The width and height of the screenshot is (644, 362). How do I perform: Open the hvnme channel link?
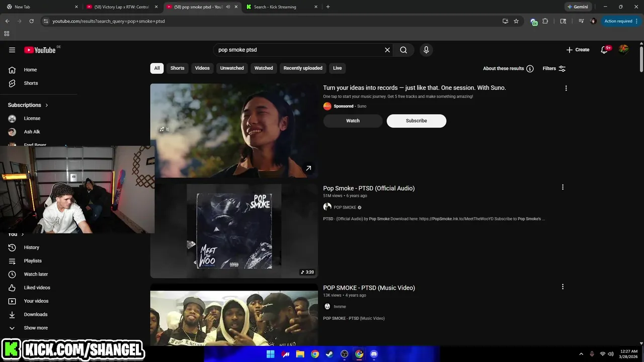340,307
